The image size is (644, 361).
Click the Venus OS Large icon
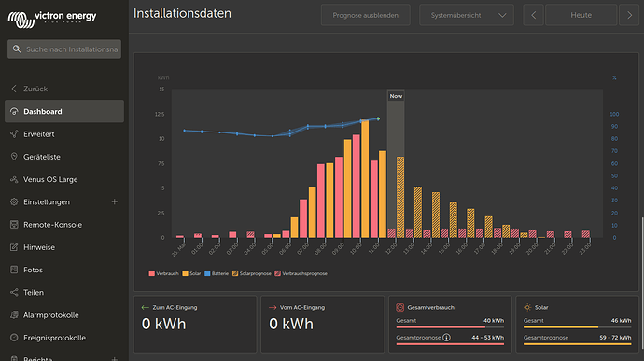tap(14, 179)
